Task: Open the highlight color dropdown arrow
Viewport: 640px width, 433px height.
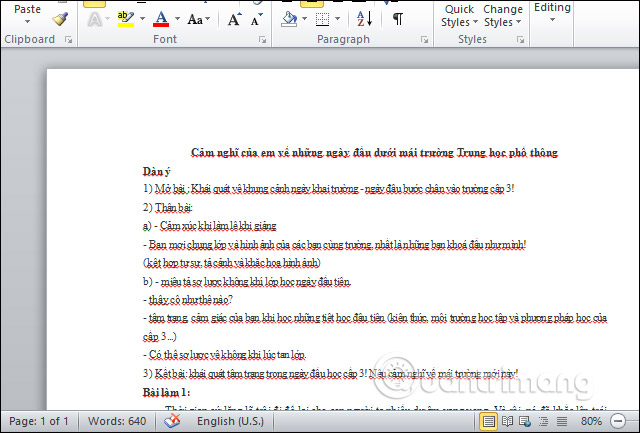Action: pyautogui.click(x=142, y=18)
